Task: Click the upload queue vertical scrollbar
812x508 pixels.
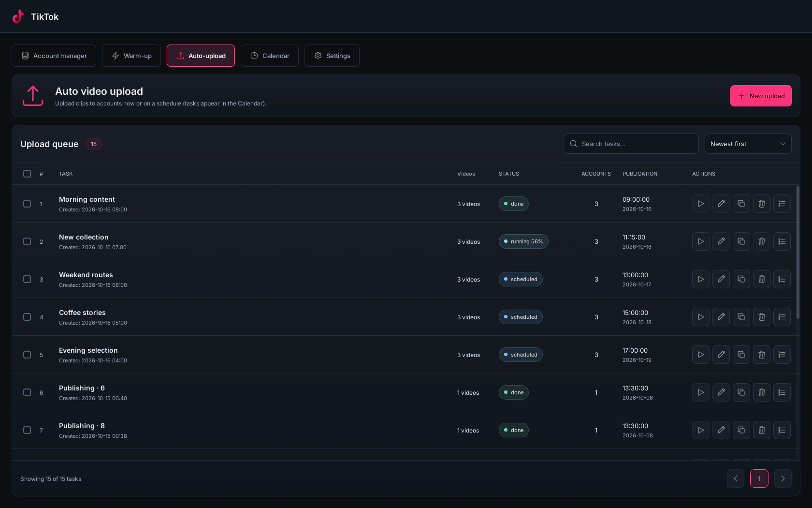Action: pos(798,253)
